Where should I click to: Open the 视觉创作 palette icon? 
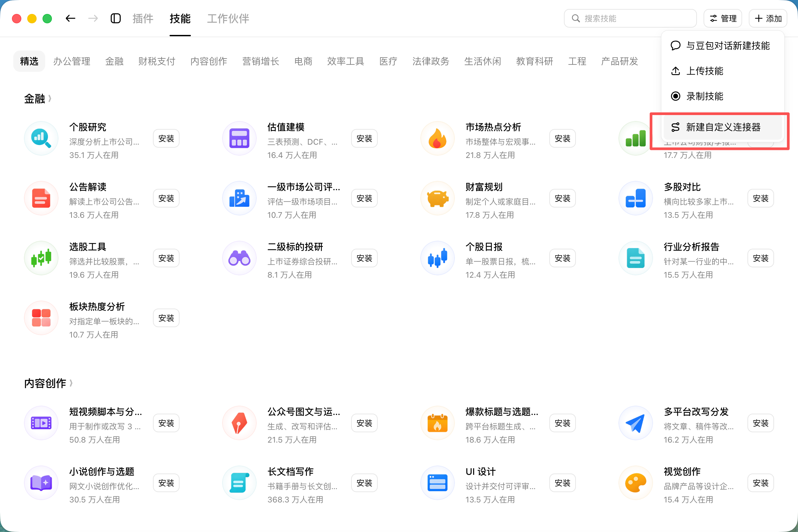[x=635, y=483]
